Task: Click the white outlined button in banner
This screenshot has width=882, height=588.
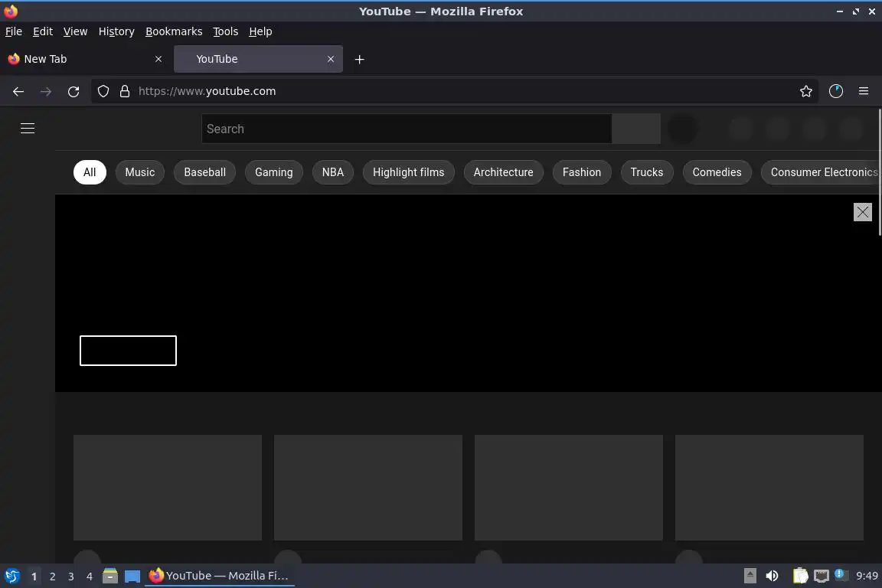Action: (129, 351)
